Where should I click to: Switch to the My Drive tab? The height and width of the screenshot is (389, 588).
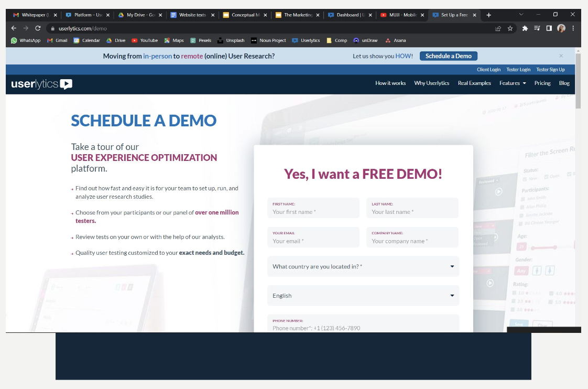pos(137,15)
